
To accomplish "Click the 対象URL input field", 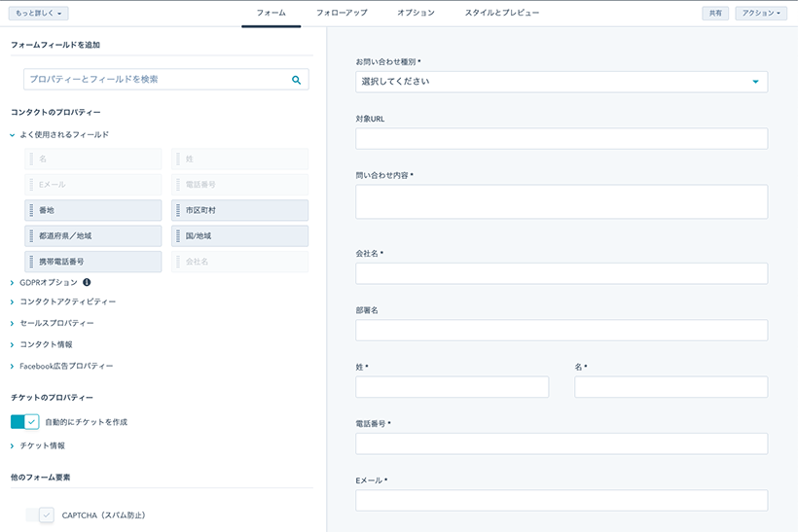I will point(562,138).
